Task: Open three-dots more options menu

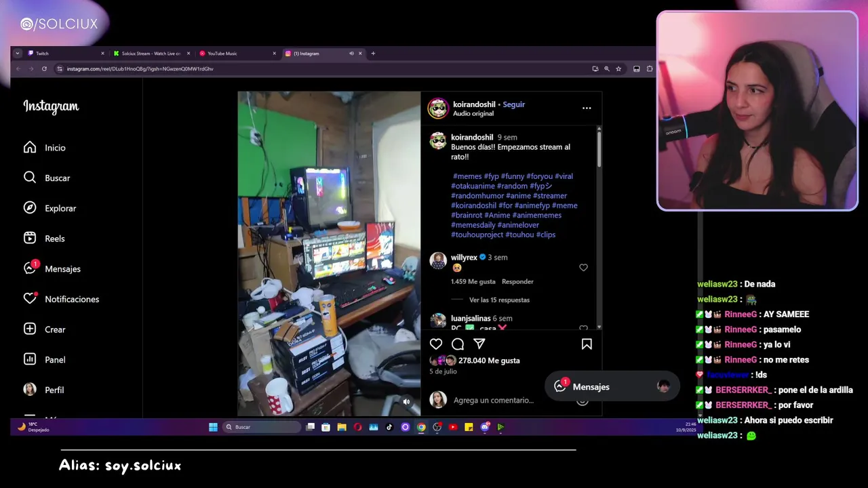Action: coord(587,108)
